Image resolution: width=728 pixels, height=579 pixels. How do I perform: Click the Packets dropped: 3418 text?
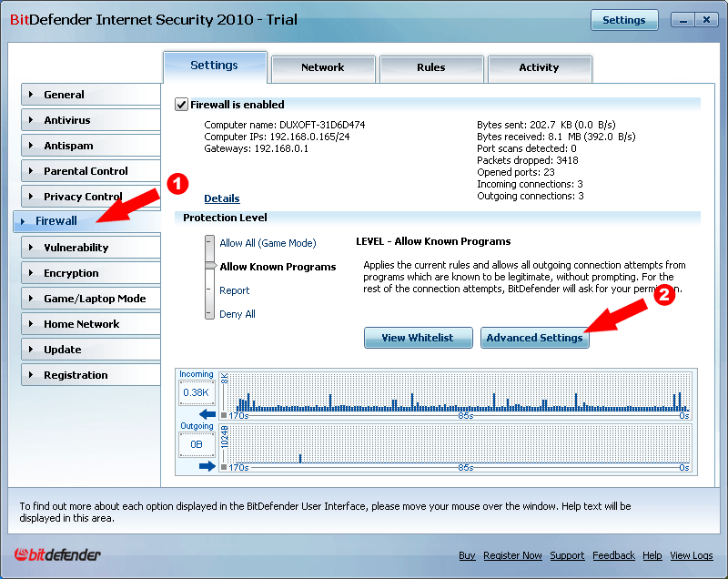[x=528, y=160]
